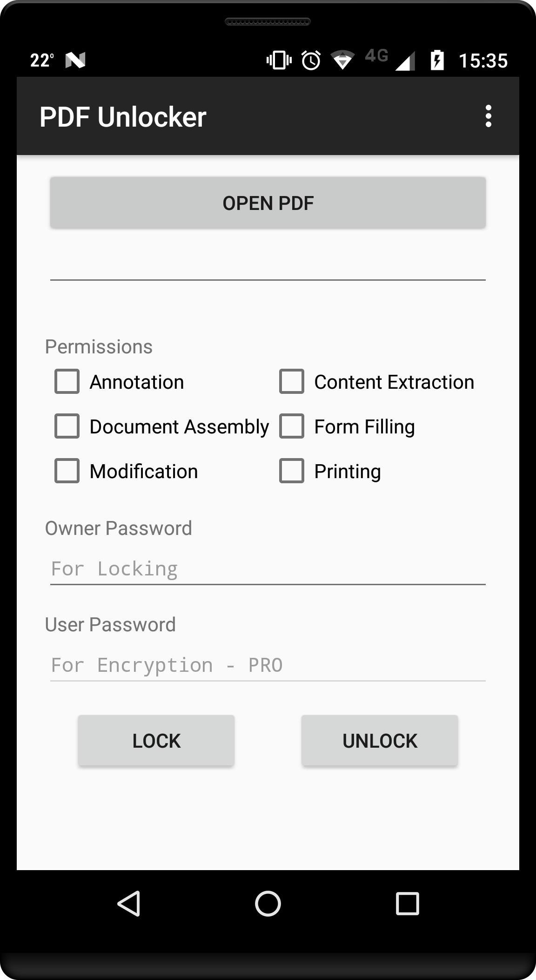Tap the N notification icon
This screenshot has height=980, width=536.
75,60
